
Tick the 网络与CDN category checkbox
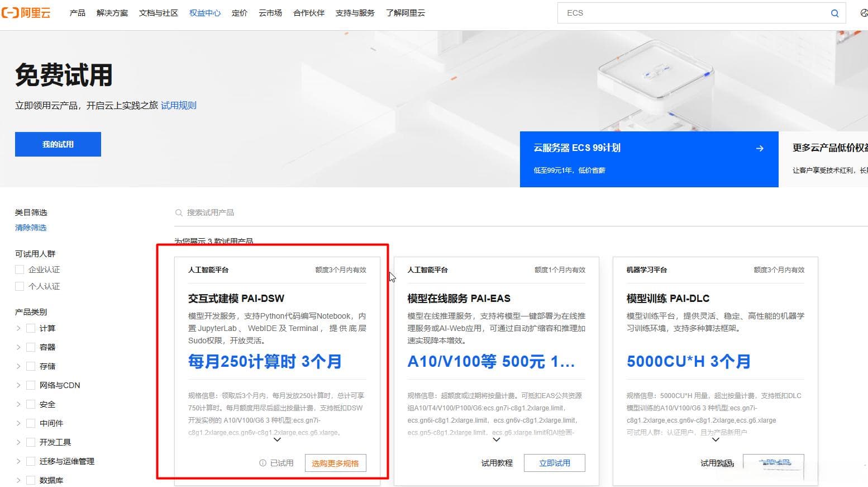pos(31,385)
